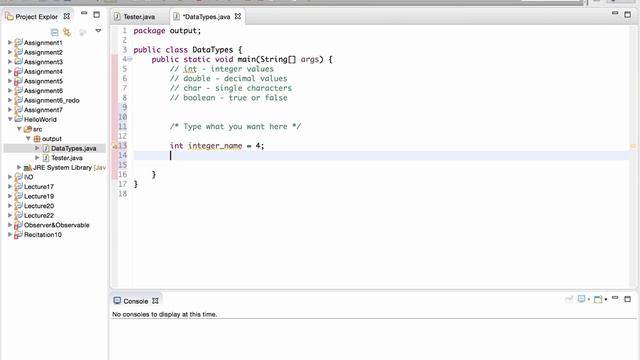Image resolution: width=640 pixels, height=360 pixels.
Task: Collapse the src folder
Action: [x=19, y=129]
